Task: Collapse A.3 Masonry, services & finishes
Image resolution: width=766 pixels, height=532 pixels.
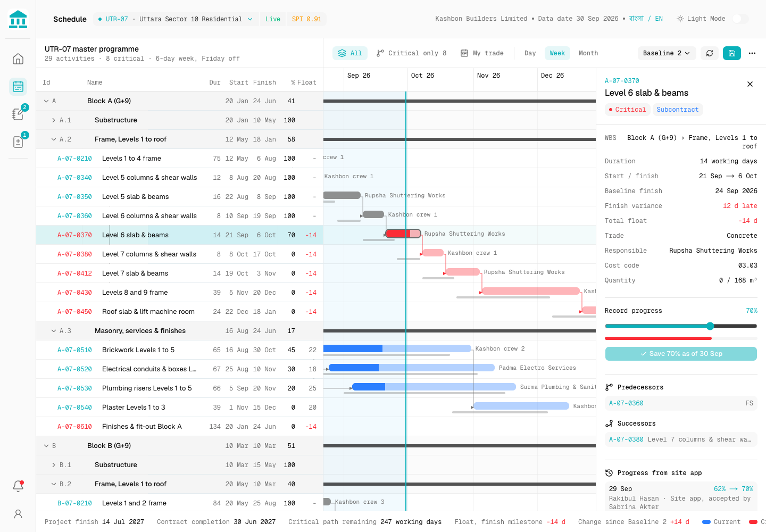Action: [x=54, y=331]
